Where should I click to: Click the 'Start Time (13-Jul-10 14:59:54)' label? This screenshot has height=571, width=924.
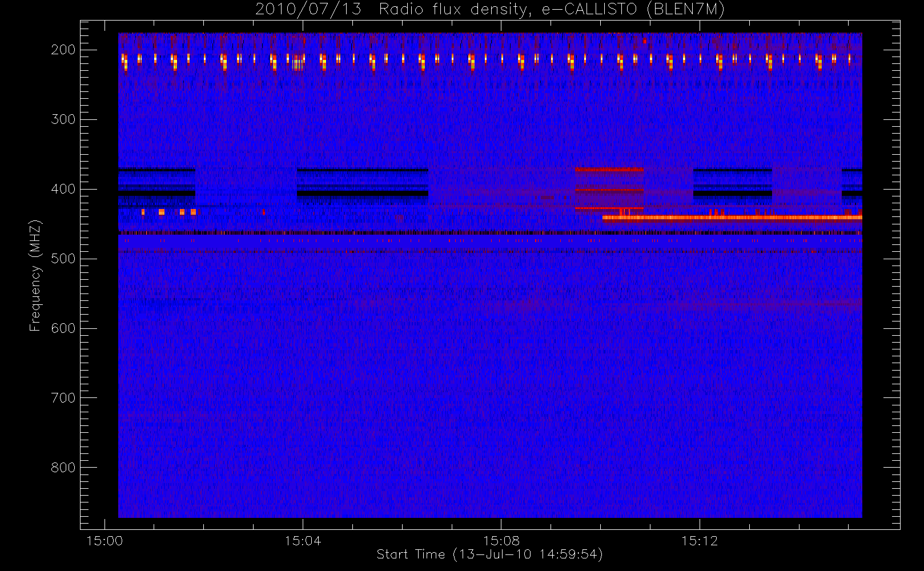click(x=490, y=554)
